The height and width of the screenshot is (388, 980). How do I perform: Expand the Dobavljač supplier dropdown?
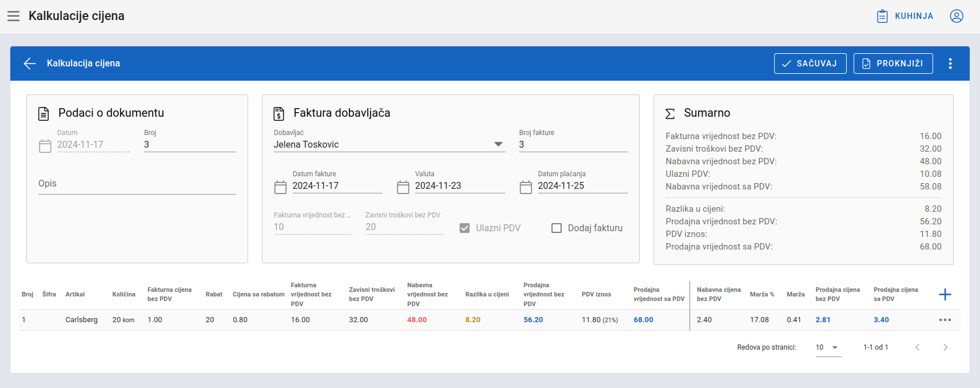point(499,144)
